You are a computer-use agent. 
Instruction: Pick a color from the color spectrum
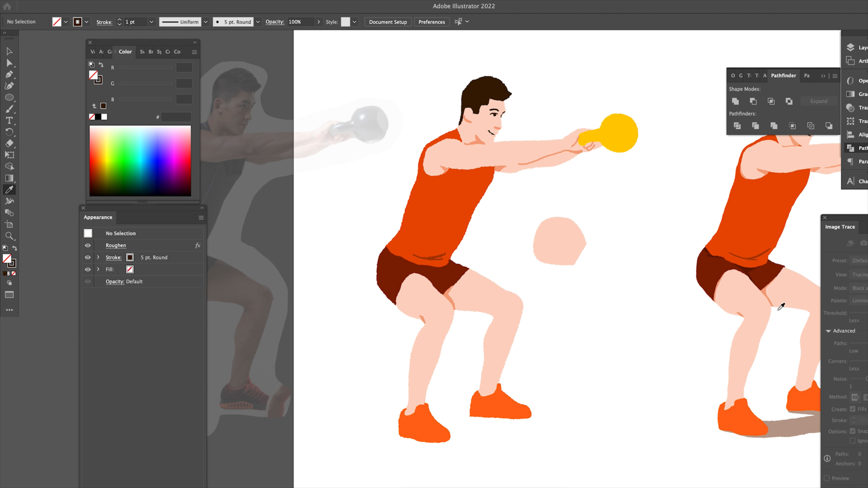click(140, 161)
